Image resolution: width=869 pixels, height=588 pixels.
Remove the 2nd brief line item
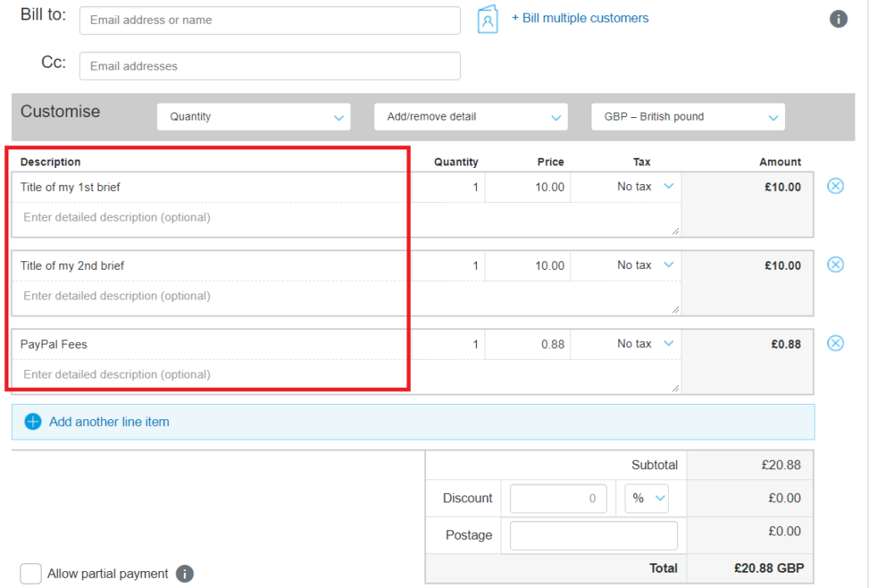click(835, 265)
